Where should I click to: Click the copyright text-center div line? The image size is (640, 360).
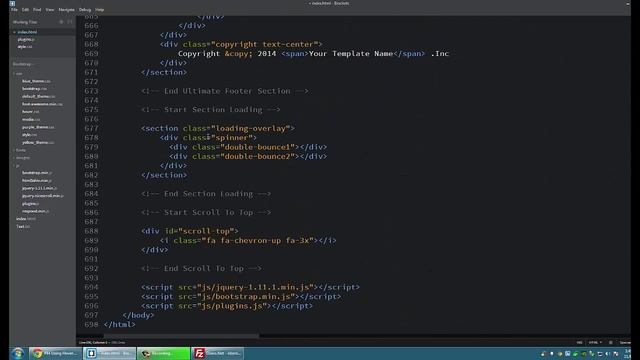241,44
